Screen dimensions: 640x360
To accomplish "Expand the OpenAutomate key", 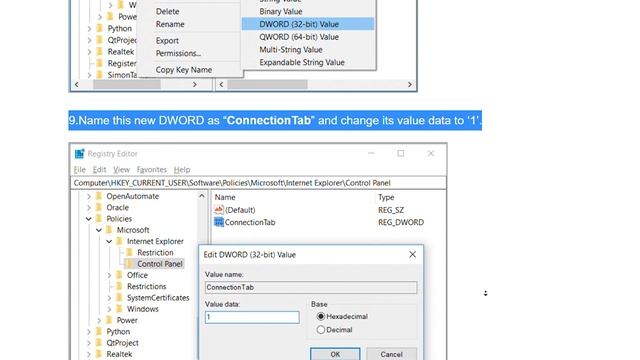I will 89,196.
